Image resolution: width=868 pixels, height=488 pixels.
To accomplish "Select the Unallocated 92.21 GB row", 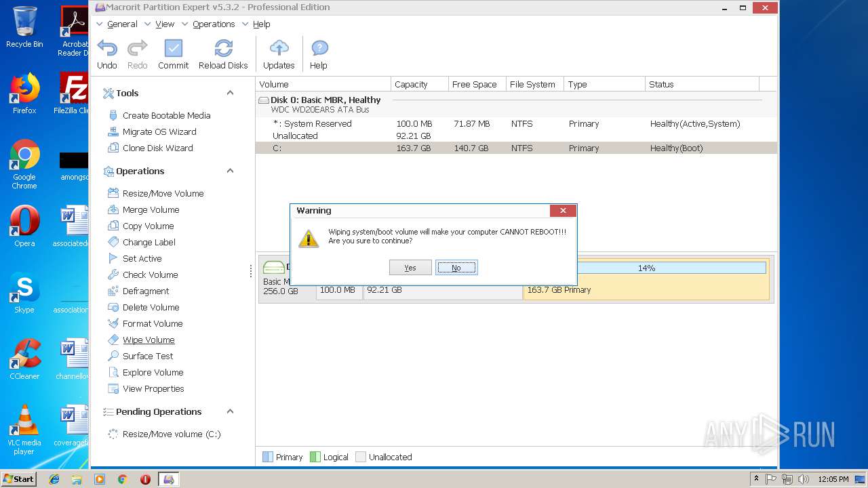I will 515,136.
